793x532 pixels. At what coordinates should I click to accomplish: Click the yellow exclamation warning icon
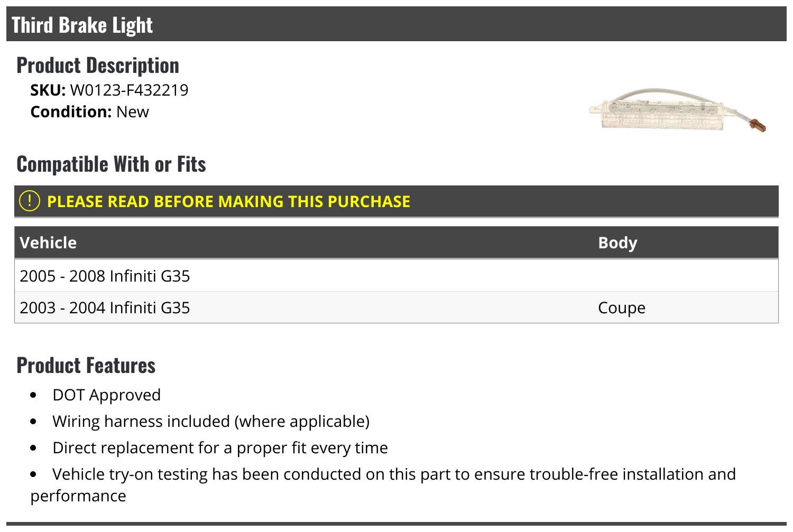point(29,201)
